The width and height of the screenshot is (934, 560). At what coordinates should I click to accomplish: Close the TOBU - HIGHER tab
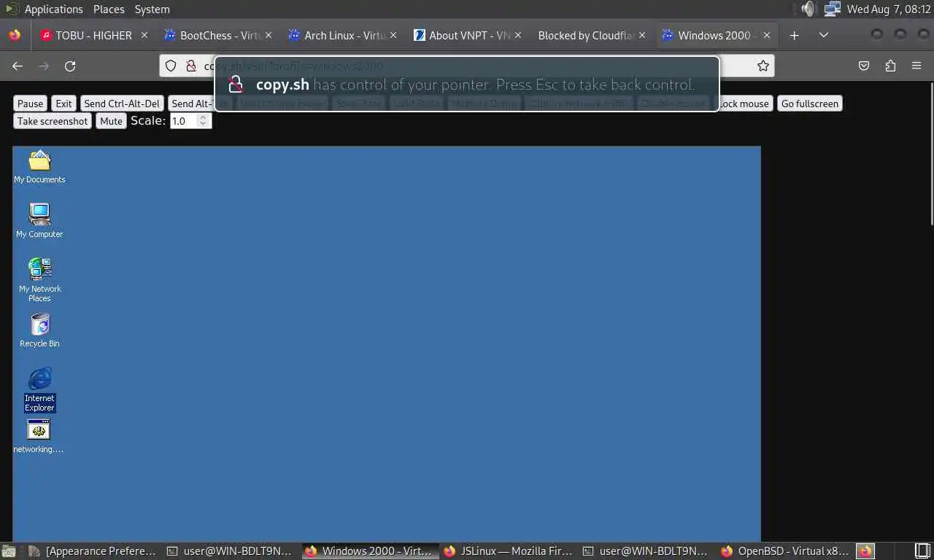144,35
